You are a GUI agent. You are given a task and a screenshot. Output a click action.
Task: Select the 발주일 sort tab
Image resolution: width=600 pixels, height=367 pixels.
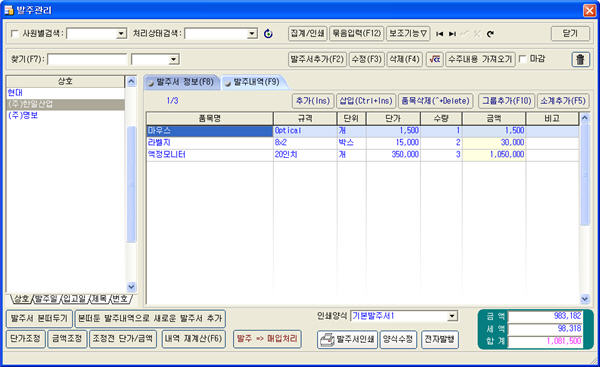point(46,298)
